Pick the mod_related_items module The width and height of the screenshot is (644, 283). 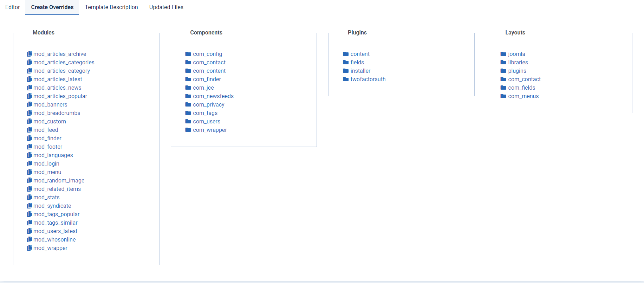[57, 189]
